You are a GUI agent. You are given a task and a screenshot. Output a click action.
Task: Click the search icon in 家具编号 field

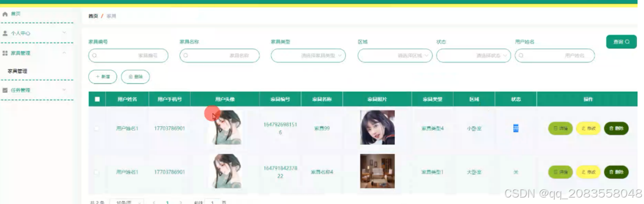coord(95,56)
